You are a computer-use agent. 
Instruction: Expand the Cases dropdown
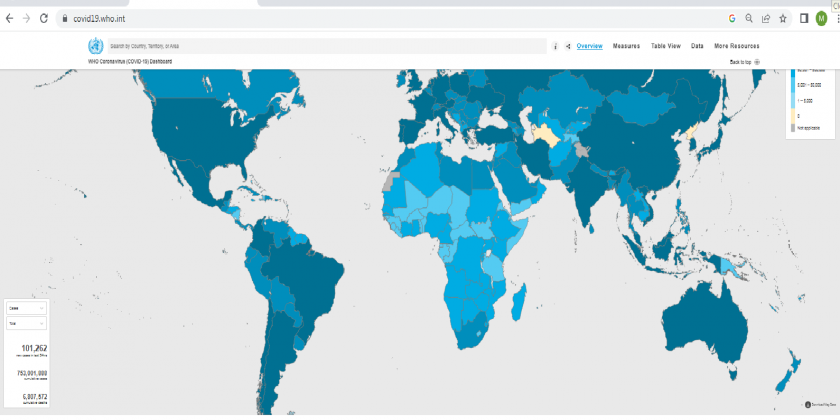[26, 309]
